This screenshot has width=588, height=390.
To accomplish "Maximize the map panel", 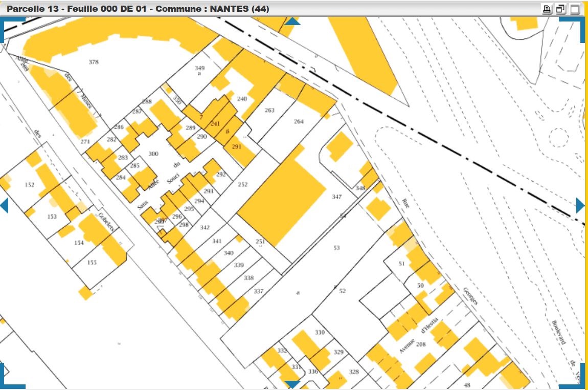I will (x=575, y=9).
